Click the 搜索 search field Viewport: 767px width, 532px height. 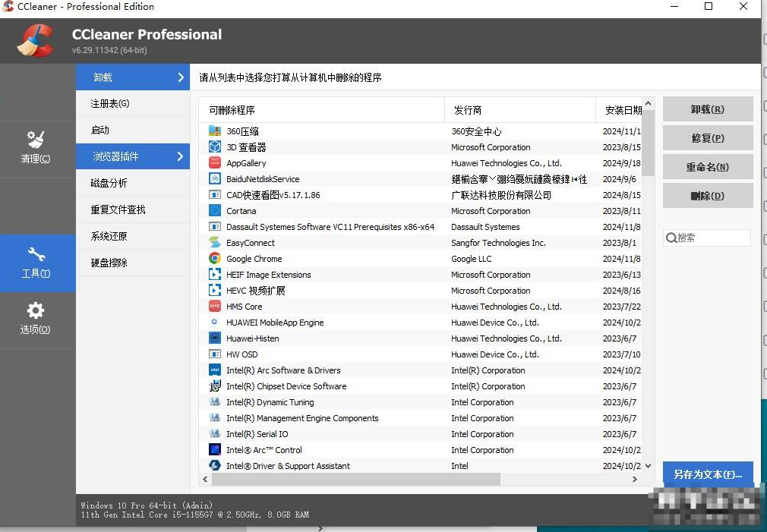pos(712,238)
